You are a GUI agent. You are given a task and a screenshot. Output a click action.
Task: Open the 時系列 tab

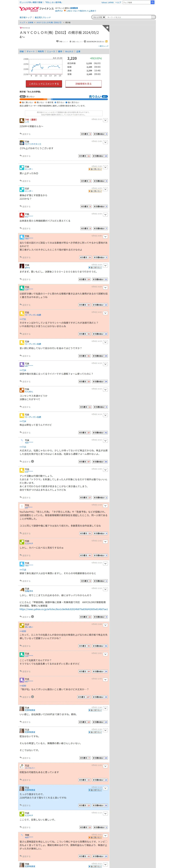[x=41, y=52]
